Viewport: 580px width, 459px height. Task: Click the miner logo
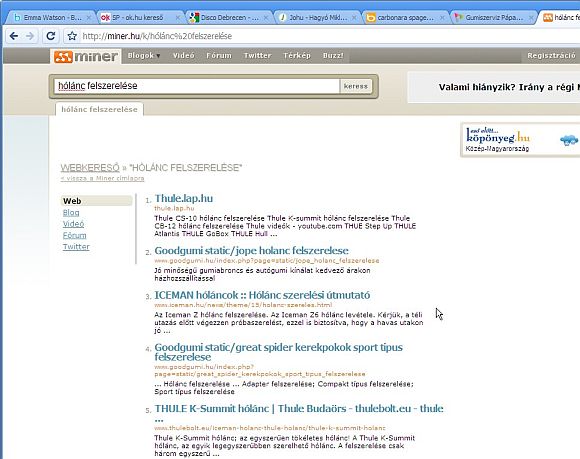click(x=86, y=57)
